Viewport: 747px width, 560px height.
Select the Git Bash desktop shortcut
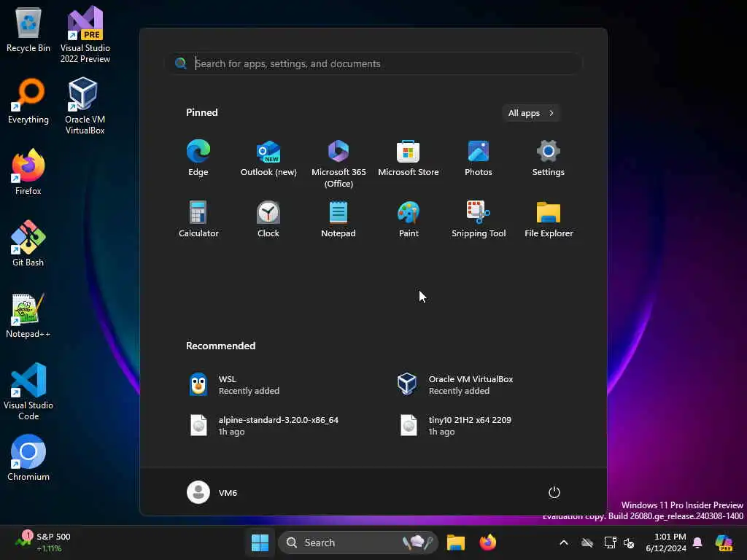pyautogui.click(x=28, y=244)
